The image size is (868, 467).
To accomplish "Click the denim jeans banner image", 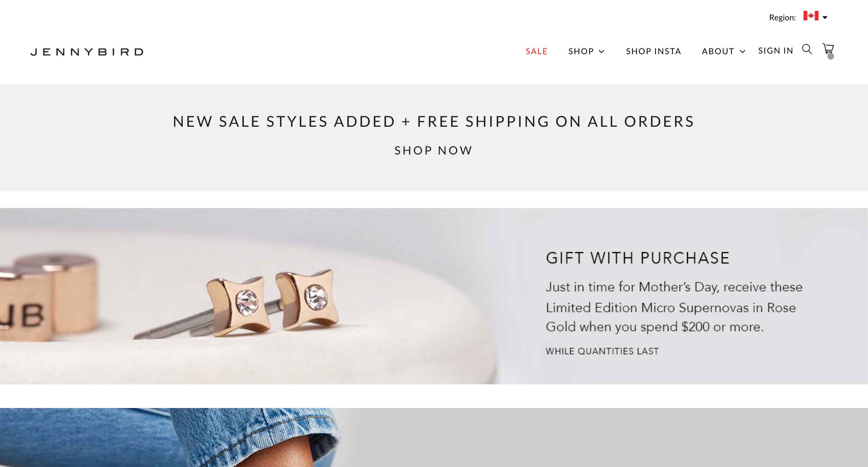I will click(170, 438).
